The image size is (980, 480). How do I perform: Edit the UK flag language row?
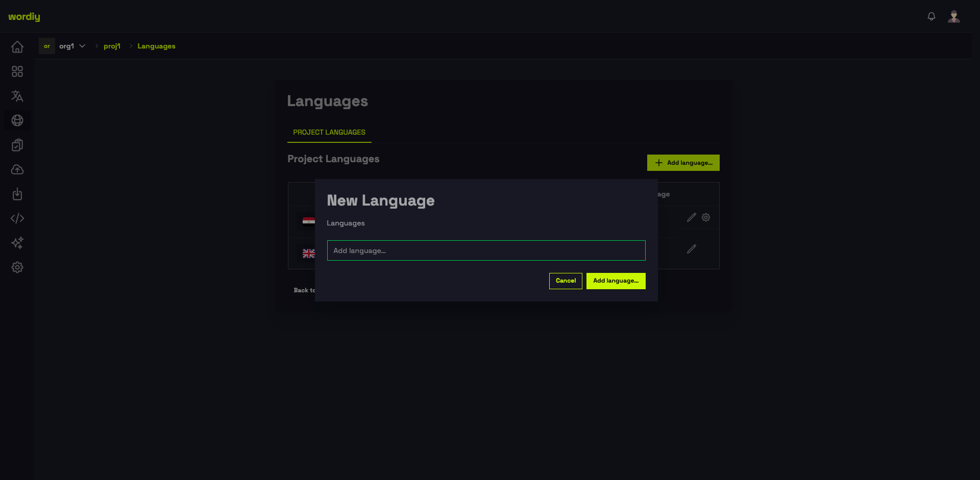click(x=692, y=249)
